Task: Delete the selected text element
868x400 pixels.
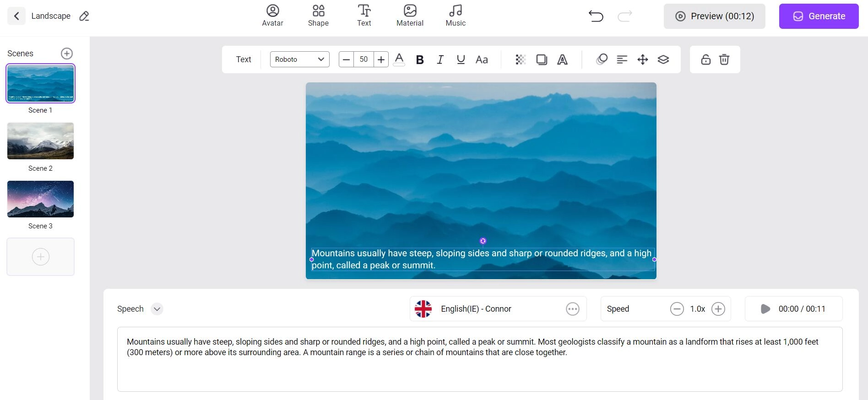Action: [x=724, y=59]
